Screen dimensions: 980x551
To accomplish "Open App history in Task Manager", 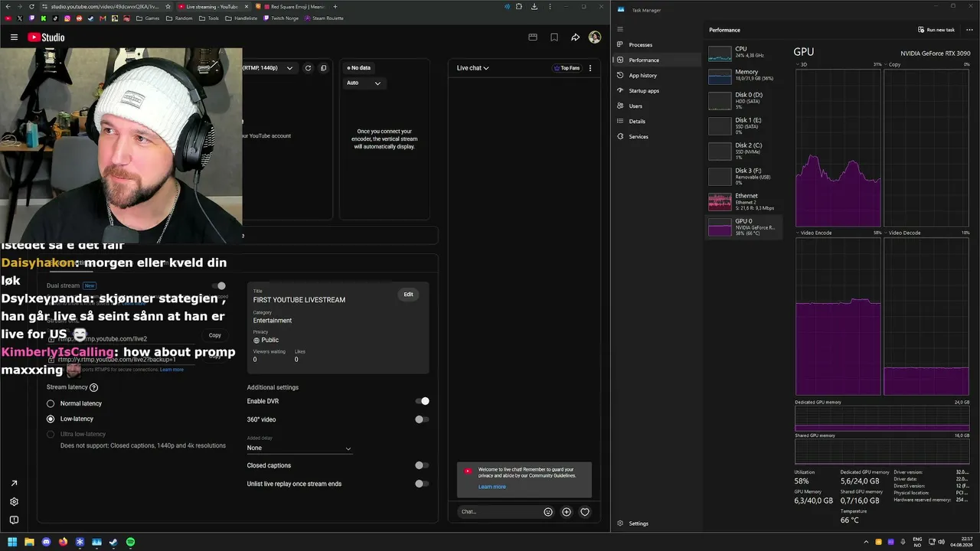I will pos(658,76).
